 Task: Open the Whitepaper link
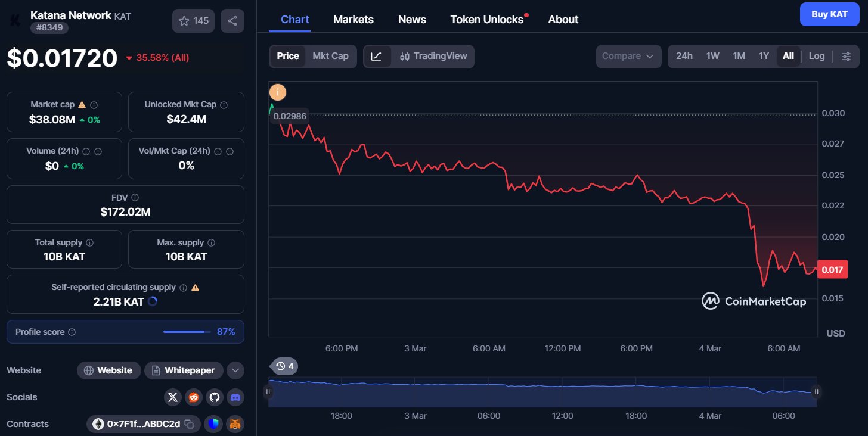click(x=184, y=370)
